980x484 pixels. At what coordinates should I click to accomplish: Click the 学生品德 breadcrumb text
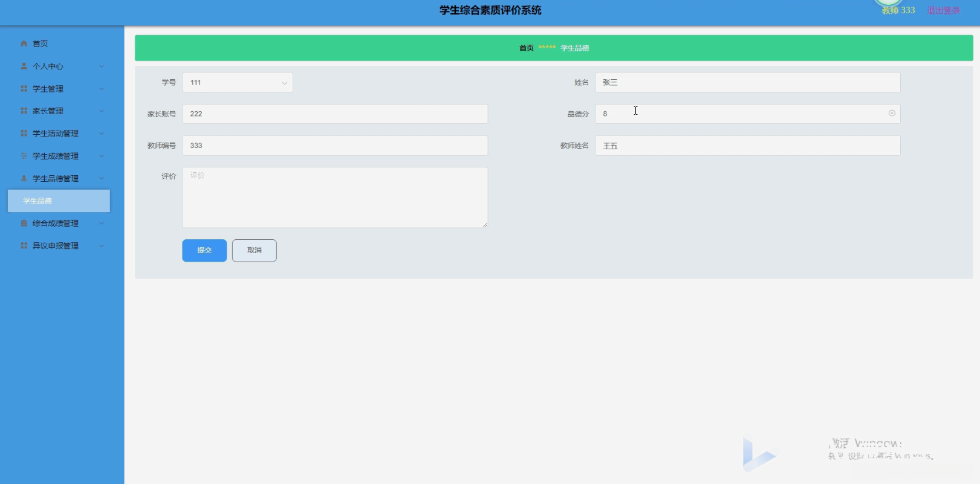[575, 48]
